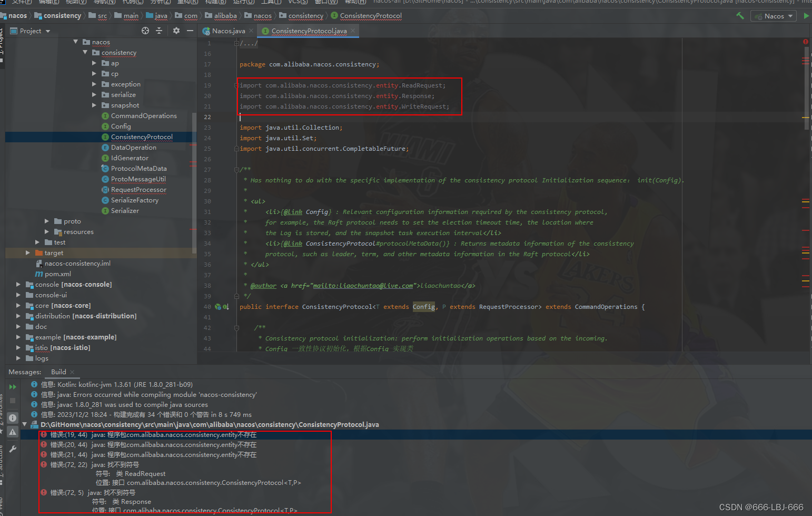Close the Build messages tab
Image resolution: width=812 pixels, height=516 pixels.
click(x=72, y=372)
